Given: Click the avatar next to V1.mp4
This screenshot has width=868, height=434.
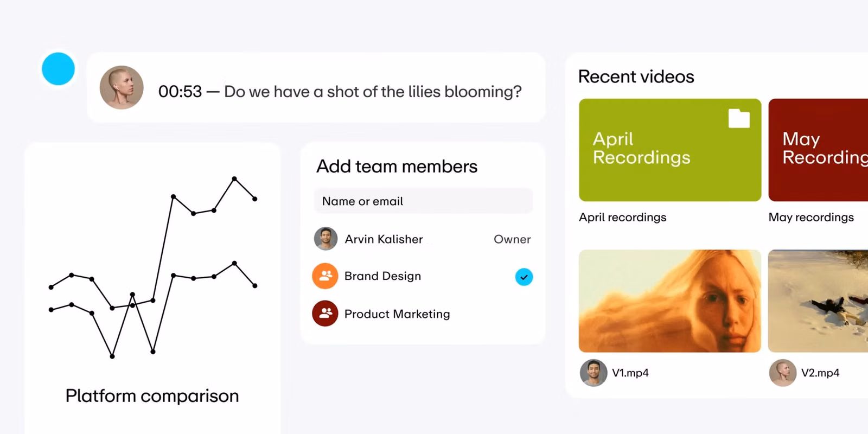Looking at the screenshot, I should point(593,373).
